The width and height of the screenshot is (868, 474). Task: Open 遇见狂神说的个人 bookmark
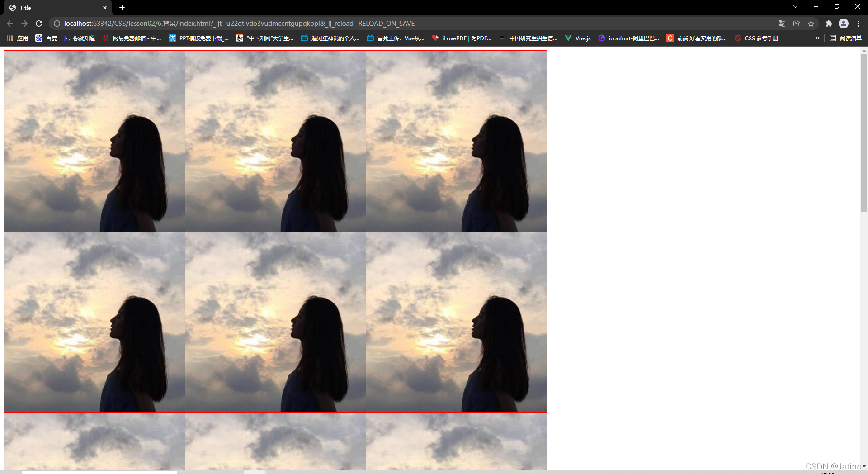click(330, 38)
